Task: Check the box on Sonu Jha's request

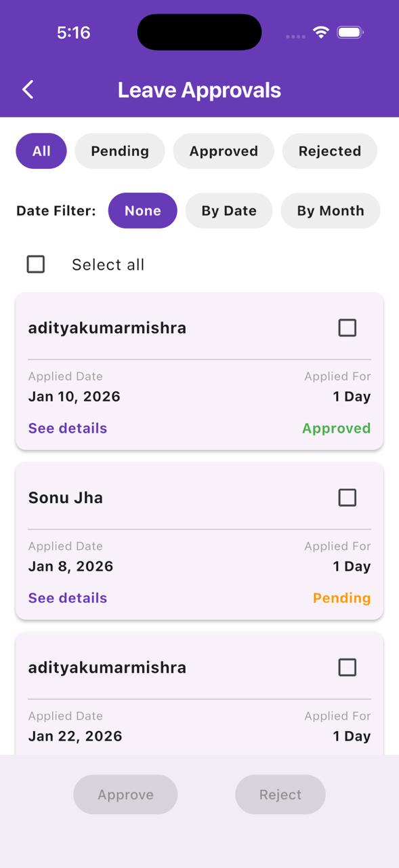Action: [347, 497]
